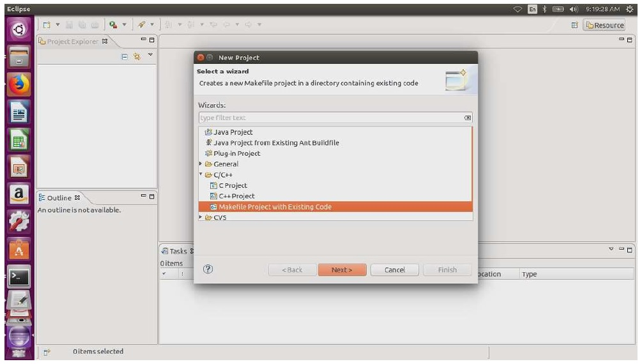Open Firefox from the Ubuntu dock

(20, 85)
